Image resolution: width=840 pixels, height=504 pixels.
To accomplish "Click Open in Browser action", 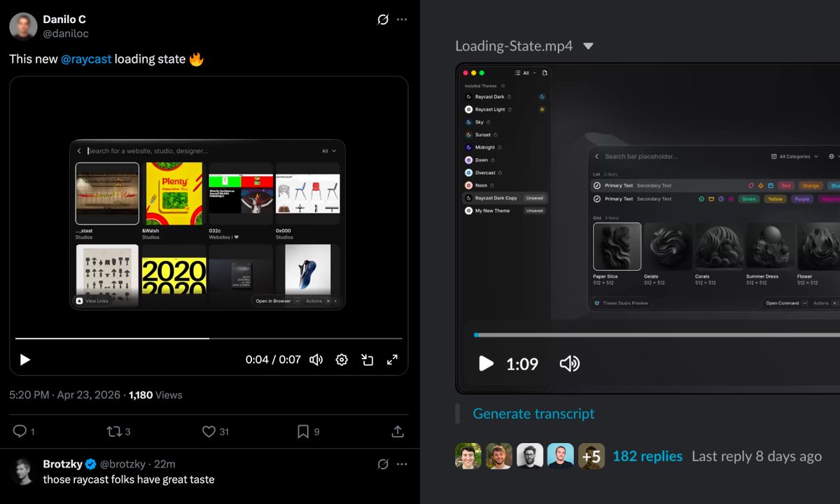I will click(x=277, y=301).
